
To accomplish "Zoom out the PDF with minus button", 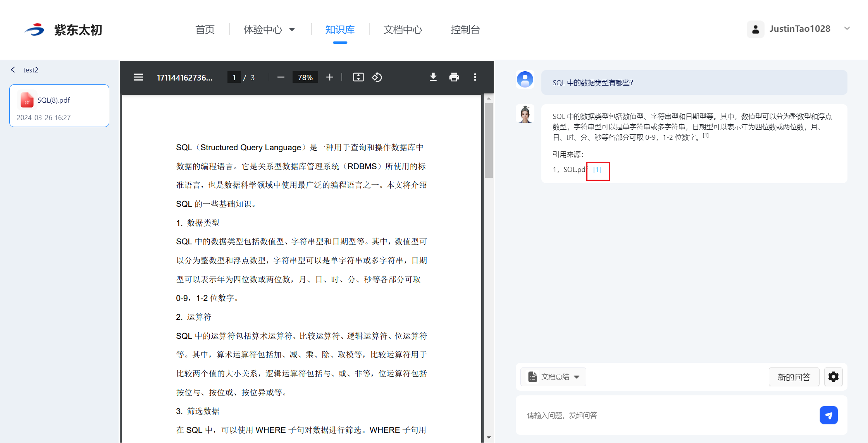I will point(281,77).
